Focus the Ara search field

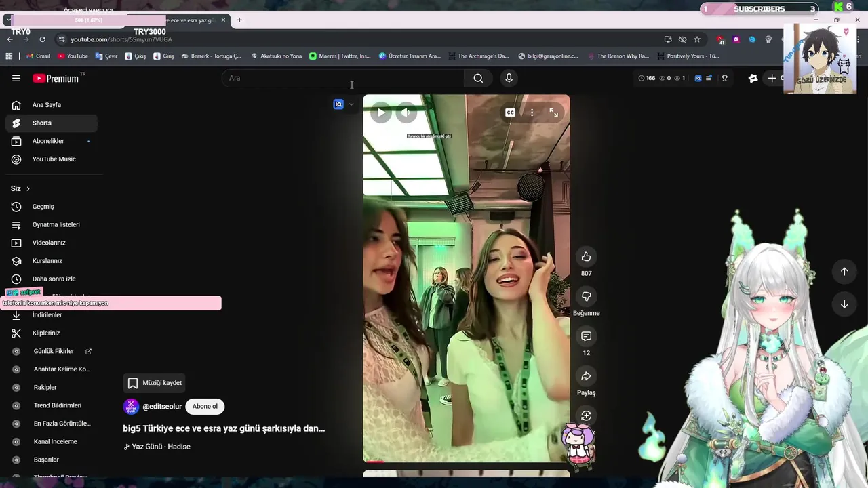point(343,78)
